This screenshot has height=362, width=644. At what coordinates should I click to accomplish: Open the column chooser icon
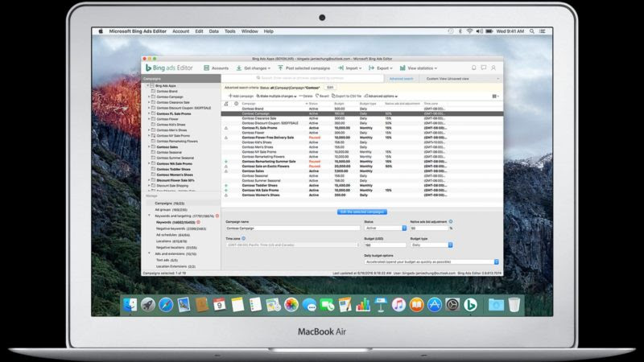pos(495,96)
